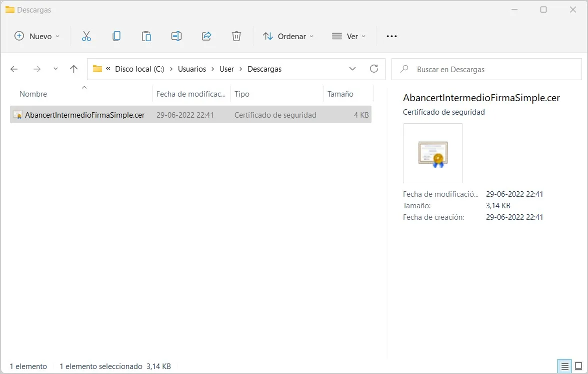588x374 pixels.
Task: Click the Buscar en Descargas search field
Action: 486,69
